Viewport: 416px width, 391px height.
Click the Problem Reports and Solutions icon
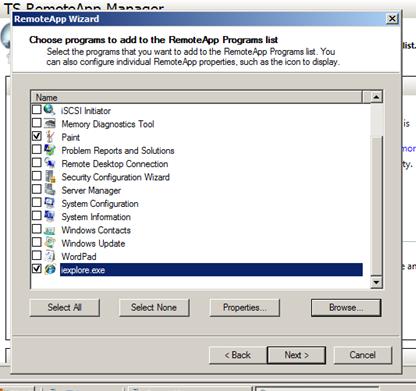[x=50, y=150]
